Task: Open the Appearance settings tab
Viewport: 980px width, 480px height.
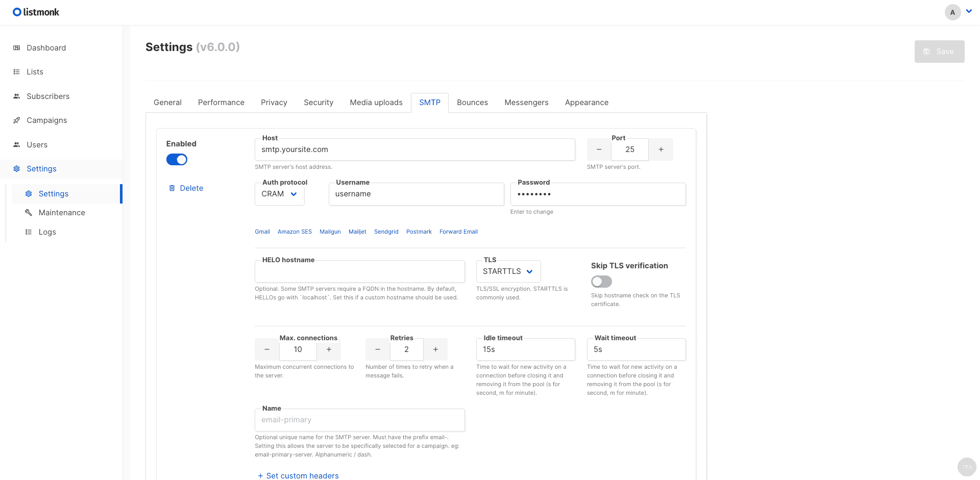Action: pos(586,102)
